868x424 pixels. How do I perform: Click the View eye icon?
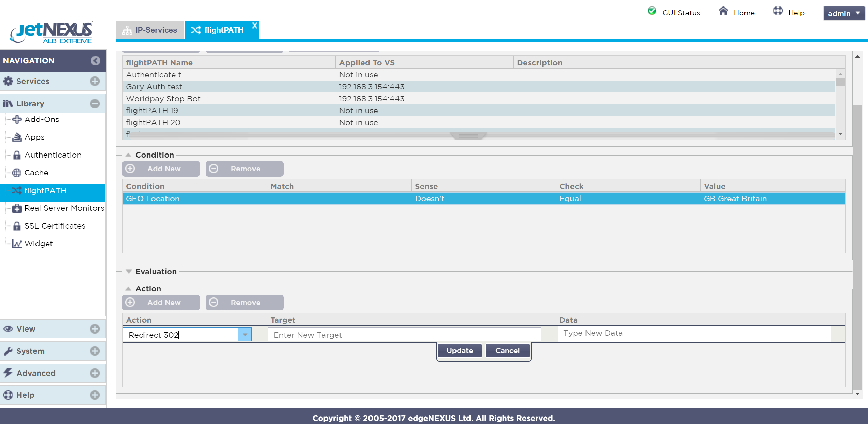(8, 329)
